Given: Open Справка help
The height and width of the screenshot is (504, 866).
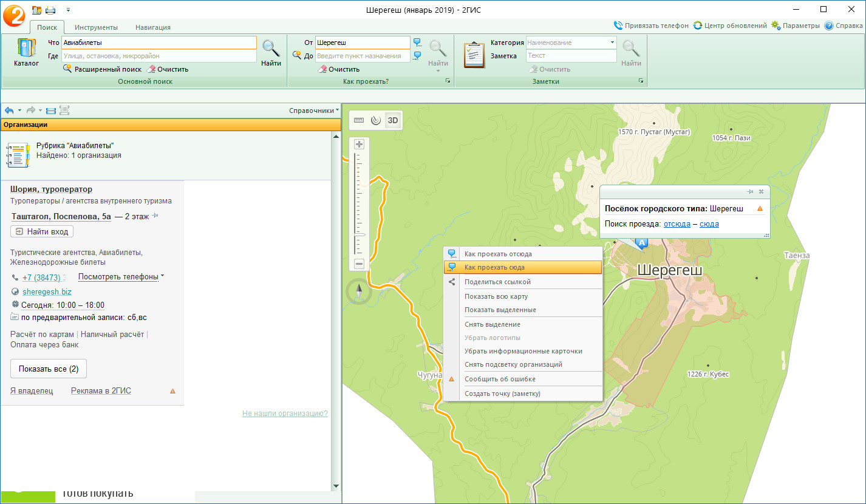Looking at the screenshot, I should [844, 26].
